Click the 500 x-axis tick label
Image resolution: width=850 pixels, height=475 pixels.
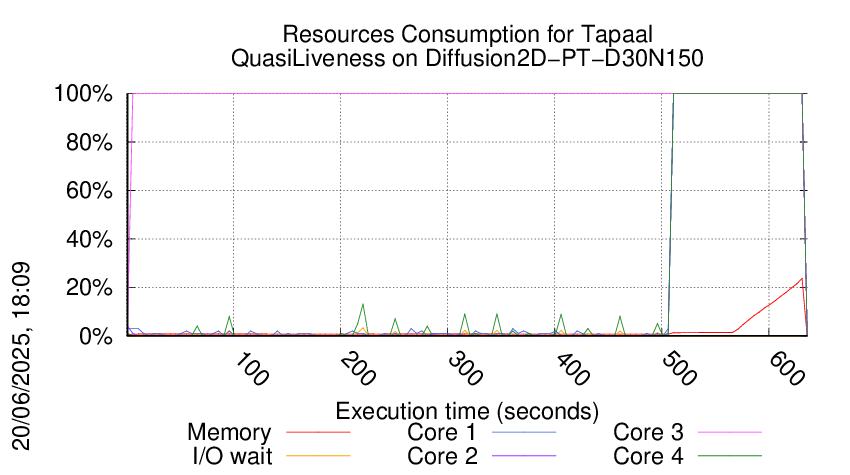tap(679, 370)
